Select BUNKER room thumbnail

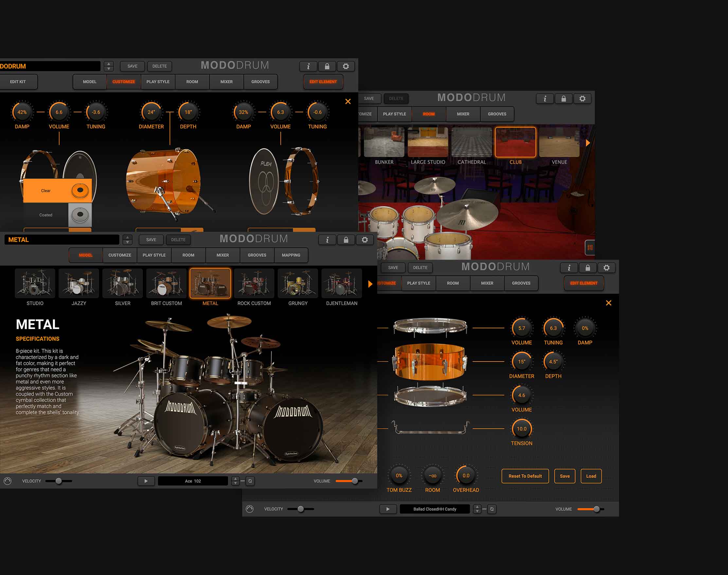tap(384, 142)
